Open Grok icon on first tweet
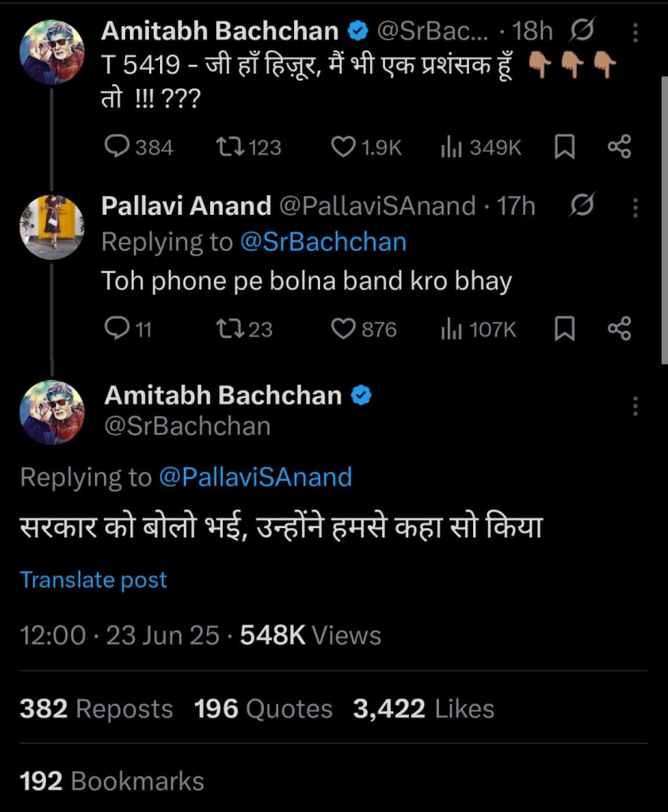The height and width of the screenshot is (812, 668). coord(582,33)
